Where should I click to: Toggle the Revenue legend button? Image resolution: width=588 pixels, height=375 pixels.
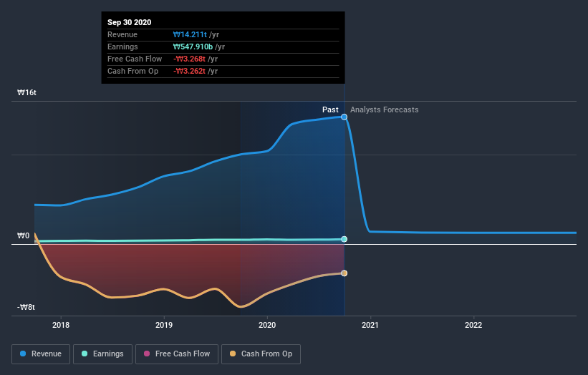pyautogui.click(x=41, y=354)
